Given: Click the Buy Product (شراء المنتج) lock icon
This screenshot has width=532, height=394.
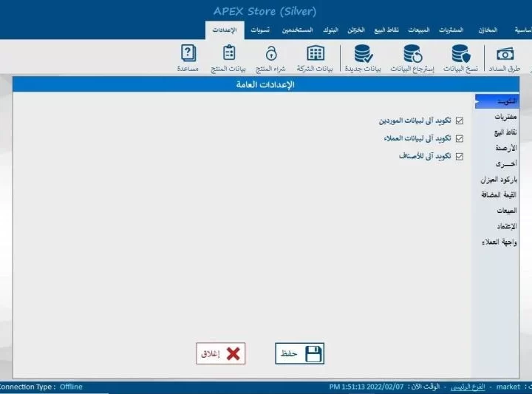Looking at the screenshot, I should 270,58.
